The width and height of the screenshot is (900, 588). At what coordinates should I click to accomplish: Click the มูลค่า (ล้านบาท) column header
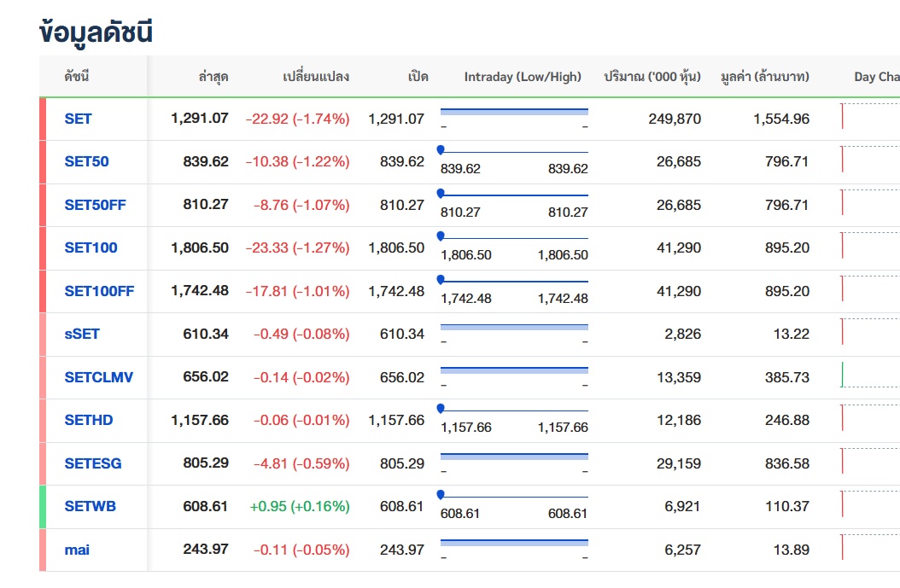click(x=764, y=77)
